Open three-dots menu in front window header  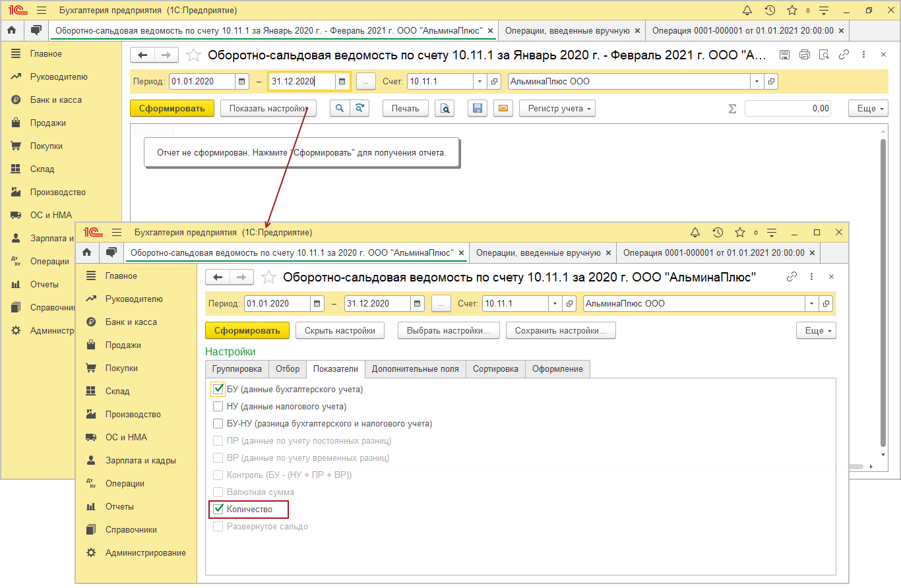pyautogui.click(x=811, y=277)
